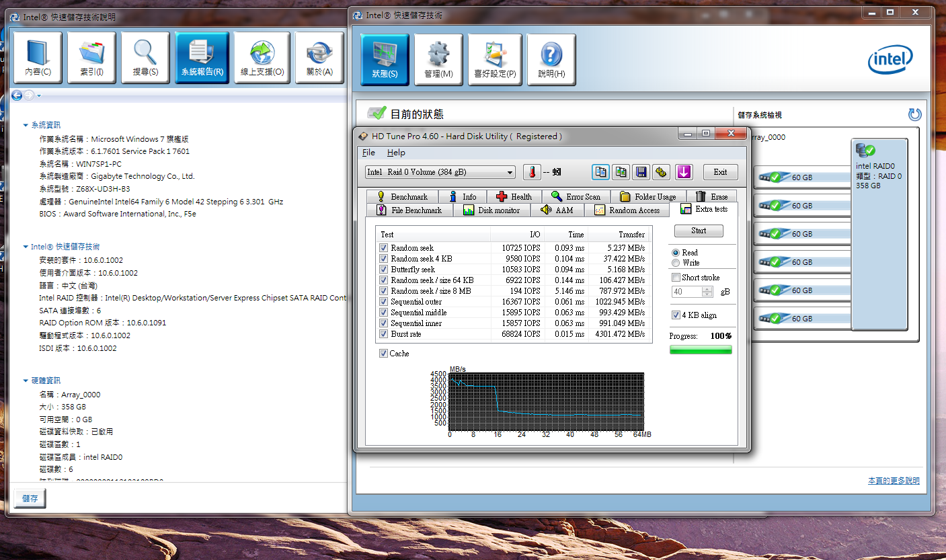Viewport: 946px width, 560px height.
Task: Click the green Progress bar
Action: [x=701, y=350]
